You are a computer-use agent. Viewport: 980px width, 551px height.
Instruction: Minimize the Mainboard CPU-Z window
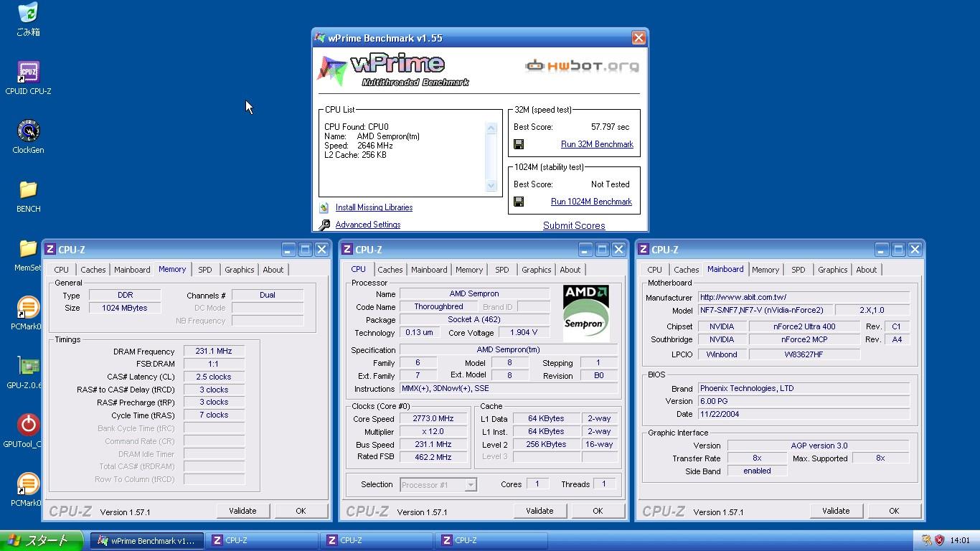882,250
